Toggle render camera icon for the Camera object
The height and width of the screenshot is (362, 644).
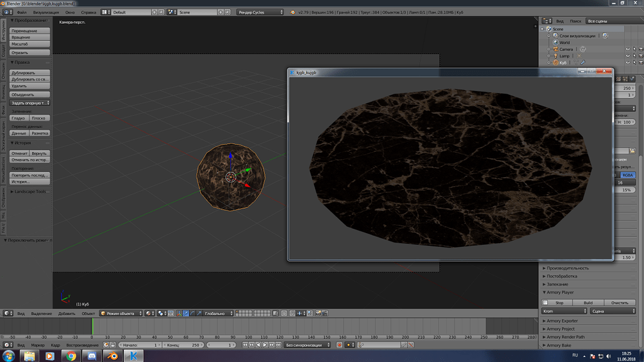click(x=641, y=49)
